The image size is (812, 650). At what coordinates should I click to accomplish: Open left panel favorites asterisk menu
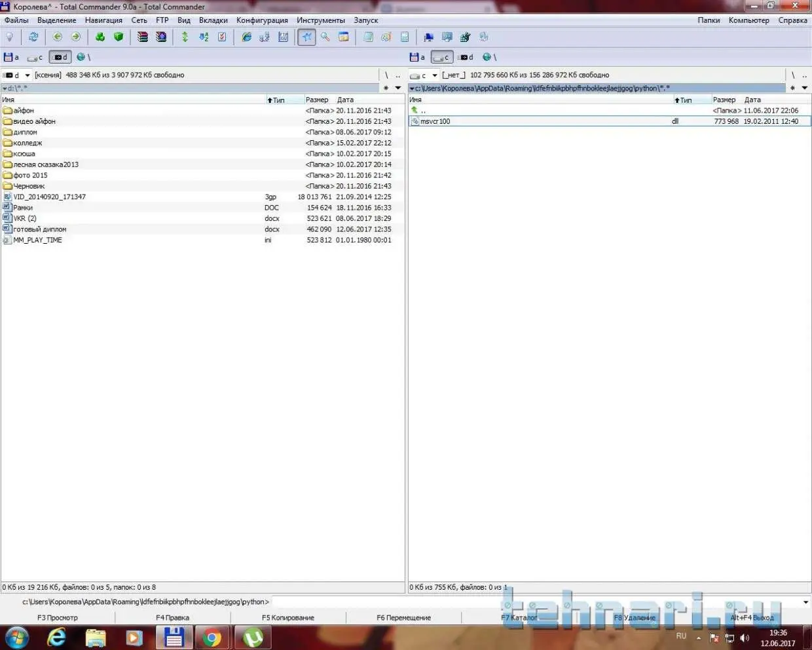[386, 88]
